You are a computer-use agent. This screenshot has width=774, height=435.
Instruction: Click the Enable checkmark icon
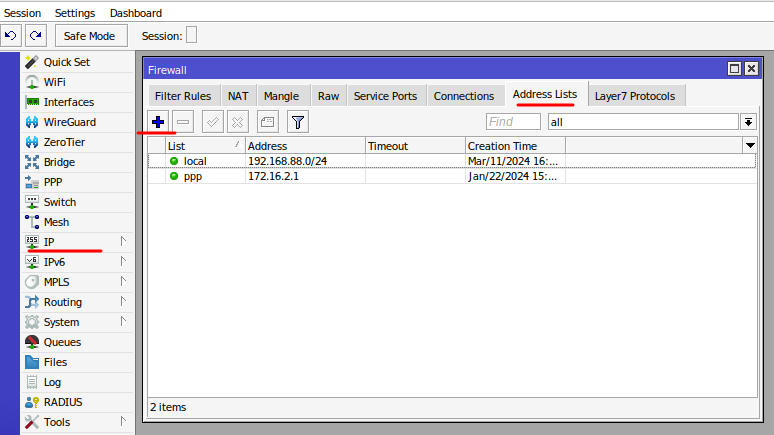click(x=212, y=121)
